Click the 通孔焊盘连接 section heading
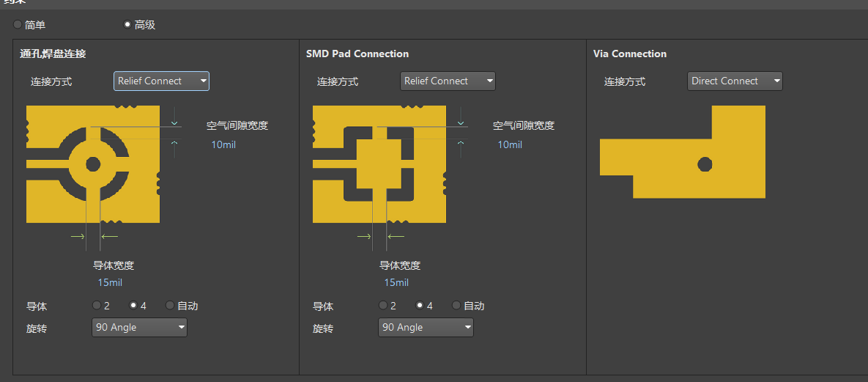868x382 pixels. point(53,54)
